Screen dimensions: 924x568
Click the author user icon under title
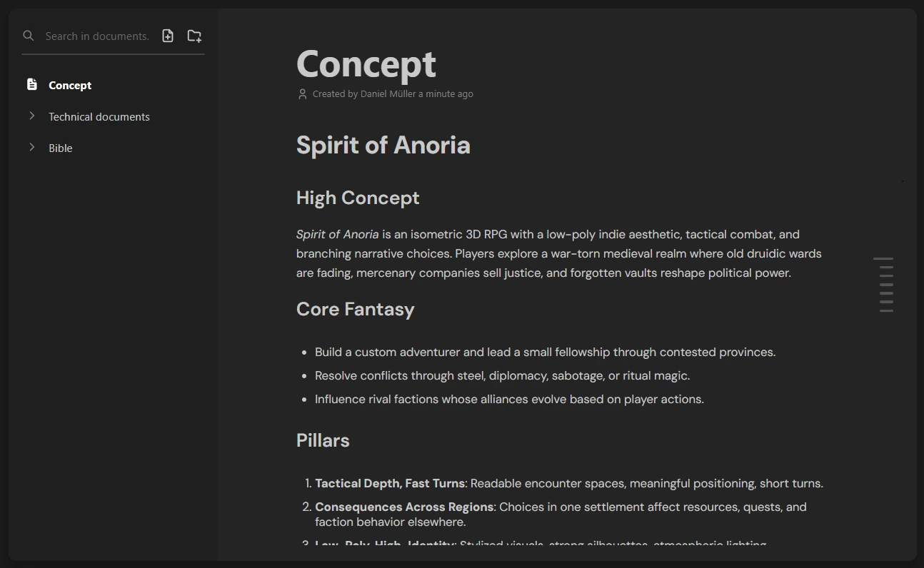pos(302,94)
